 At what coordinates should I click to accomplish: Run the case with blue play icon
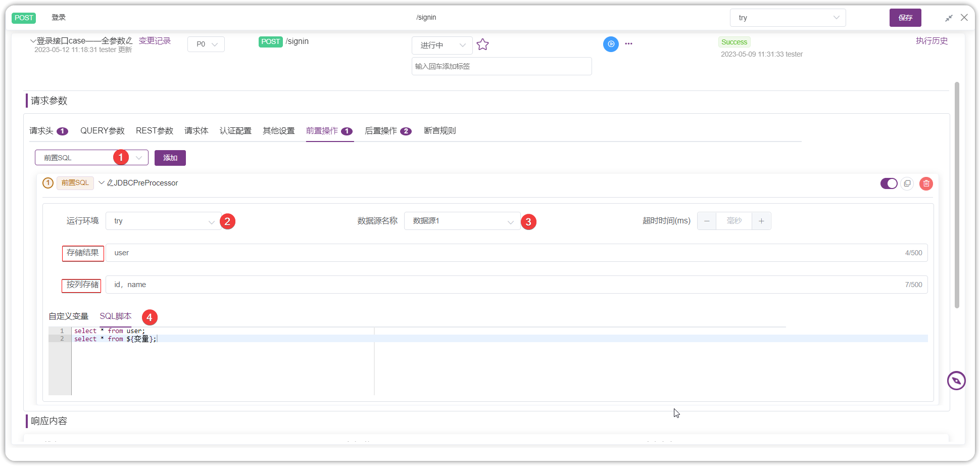[x=611, y=44]
